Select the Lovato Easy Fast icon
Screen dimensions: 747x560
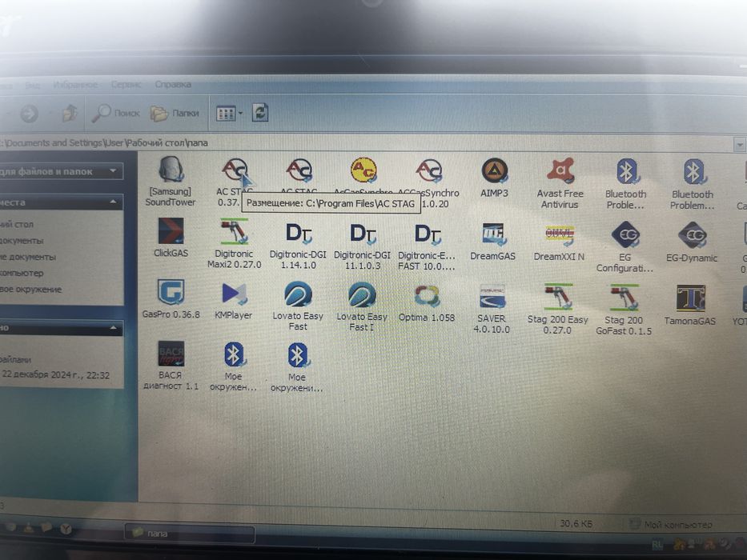(x=298, y=306)
